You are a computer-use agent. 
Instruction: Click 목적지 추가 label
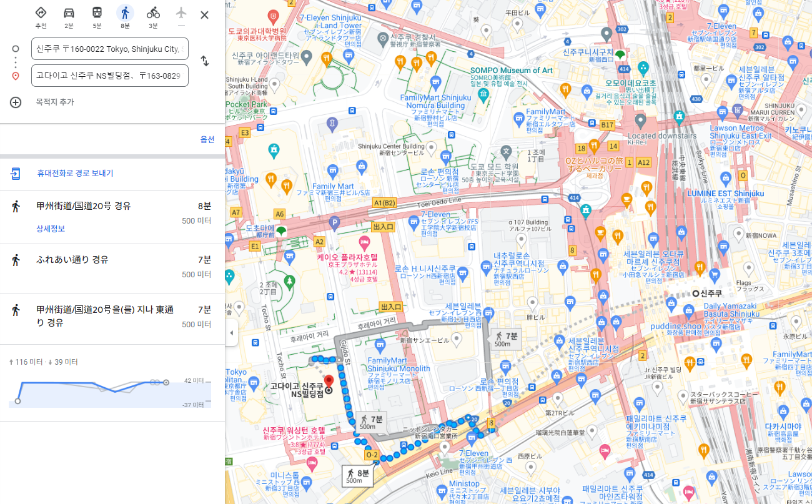55,102
